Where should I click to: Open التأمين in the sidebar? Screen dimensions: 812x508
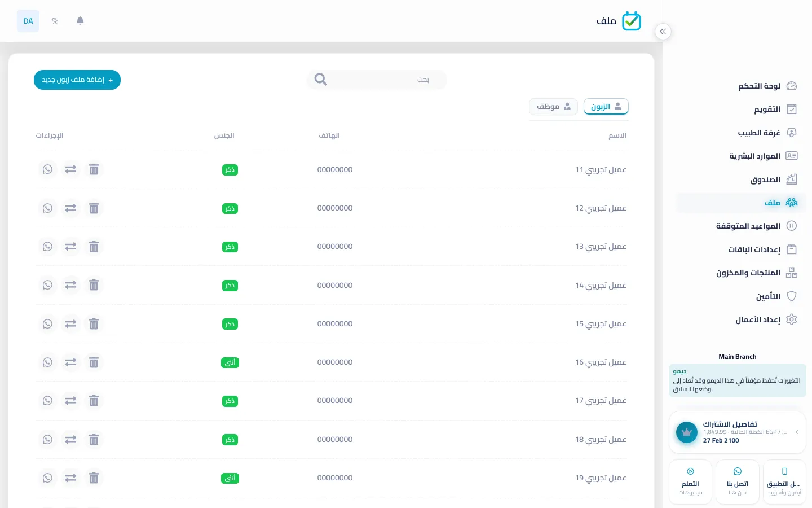coord(742,296)
